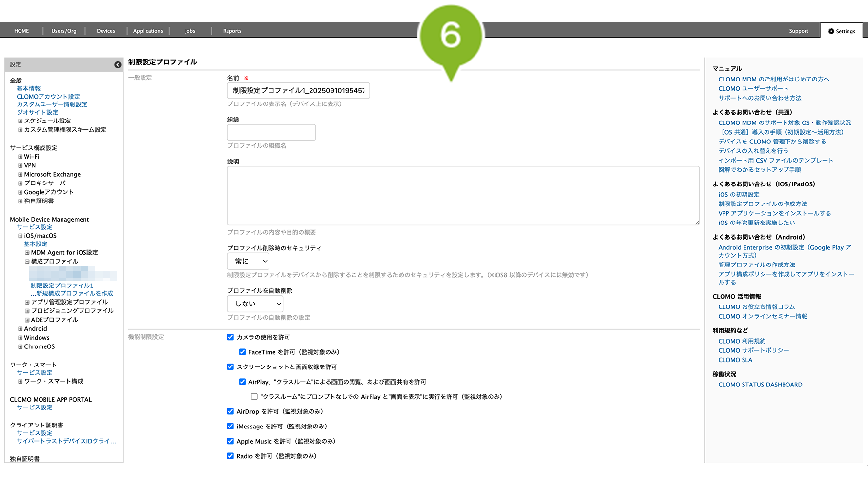
Task: Click the Settings gear icon
Action: coord(831,31)
